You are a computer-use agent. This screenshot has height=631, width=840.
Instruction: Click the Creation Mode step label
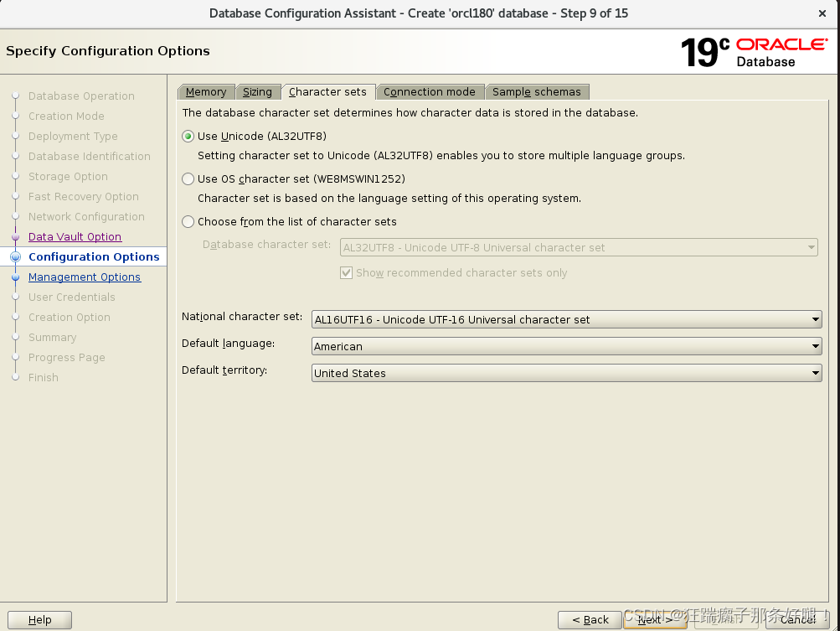click(x=66, y=116)
